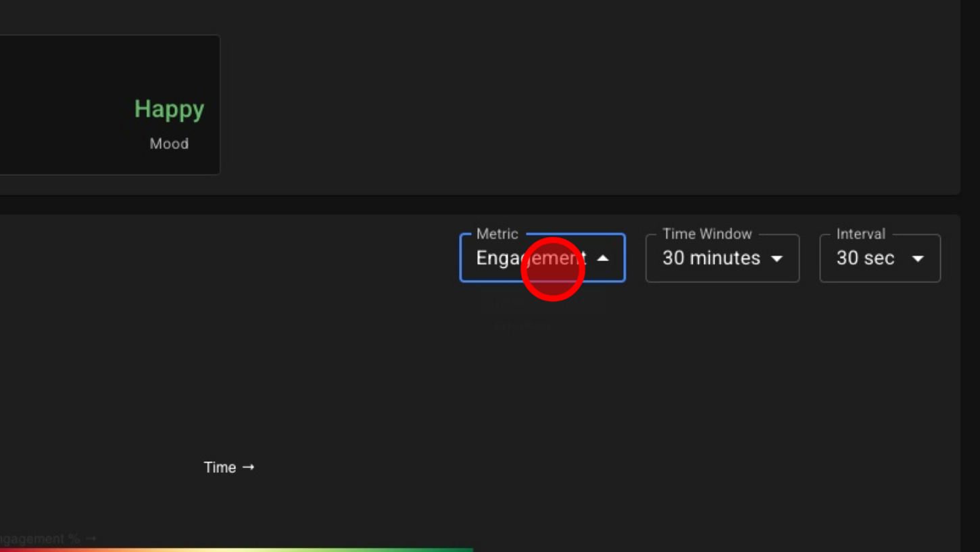
Task: Click the faded Engagement % axis label
Action: 39,538
